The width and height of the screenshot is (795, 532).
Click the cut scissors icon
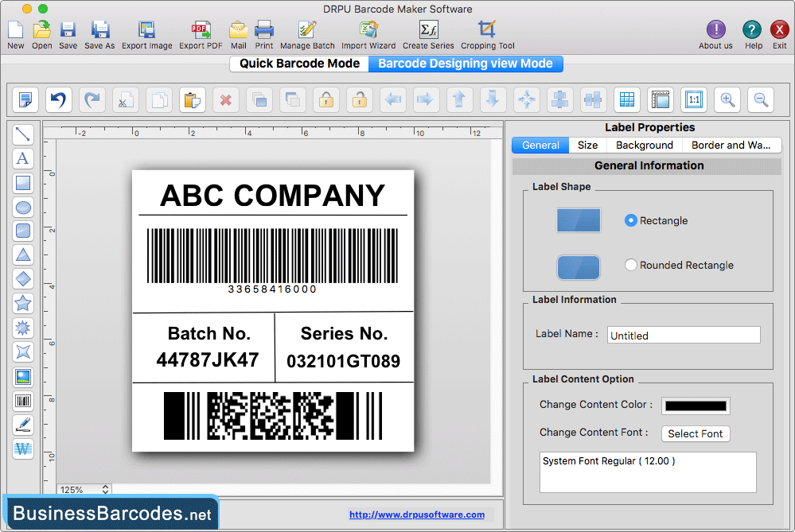click(x=125, y=99)
